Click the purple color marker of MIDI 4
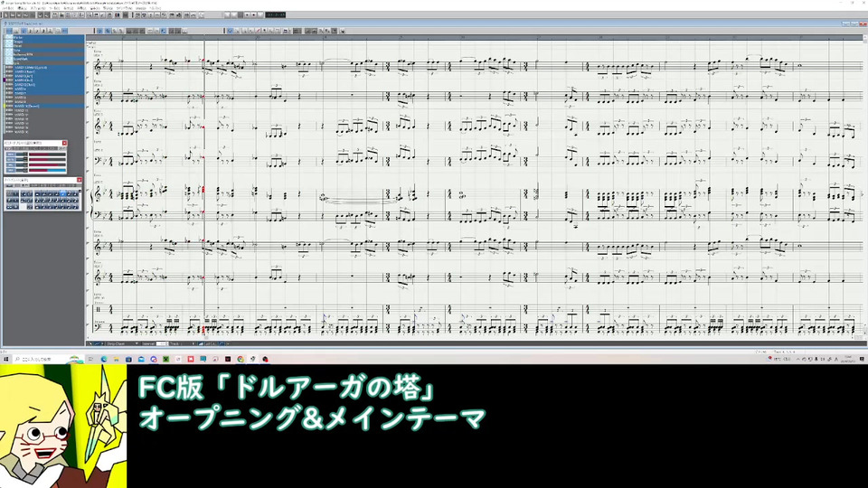The height and width of the screenshot is (488, 868). 5,80
